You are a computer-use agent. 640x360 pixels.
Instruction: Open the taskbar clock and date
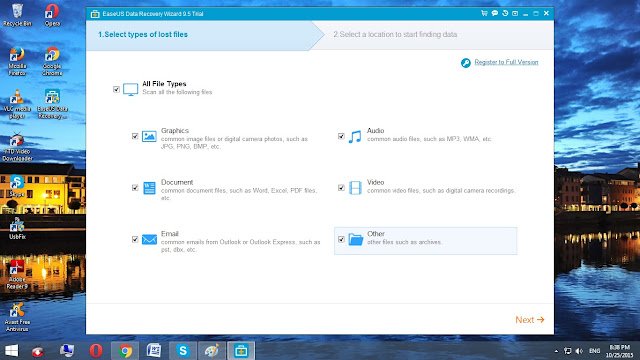click(x=619, y=351)
